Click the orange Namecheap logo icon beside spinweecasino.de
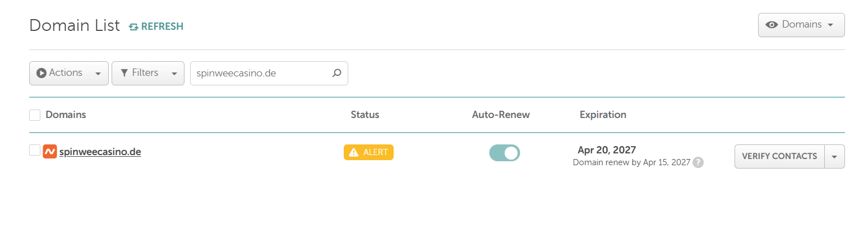This screenshot has height=236, width=868. [50, 151]
